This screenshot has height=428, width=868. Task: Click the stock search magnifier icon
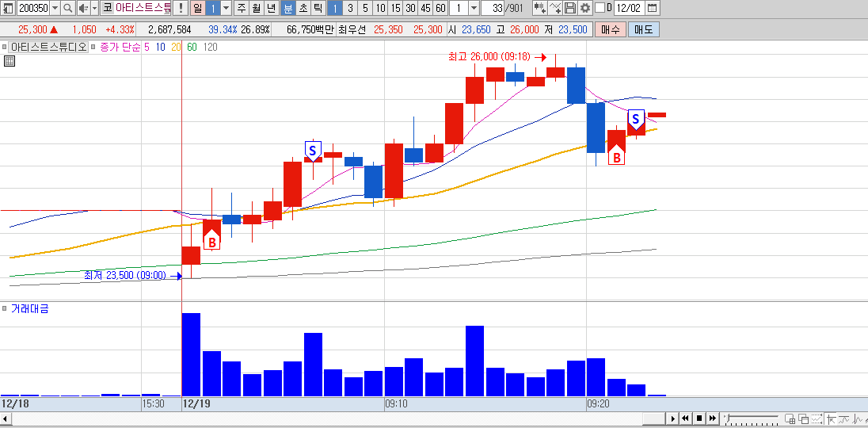click(67, 8)
